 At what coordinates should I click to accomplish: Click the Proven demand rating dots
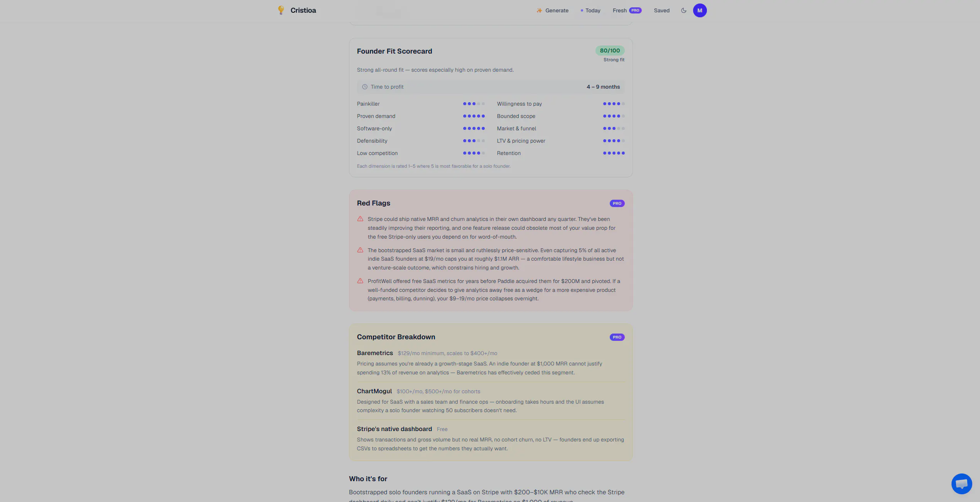[474, 116]
